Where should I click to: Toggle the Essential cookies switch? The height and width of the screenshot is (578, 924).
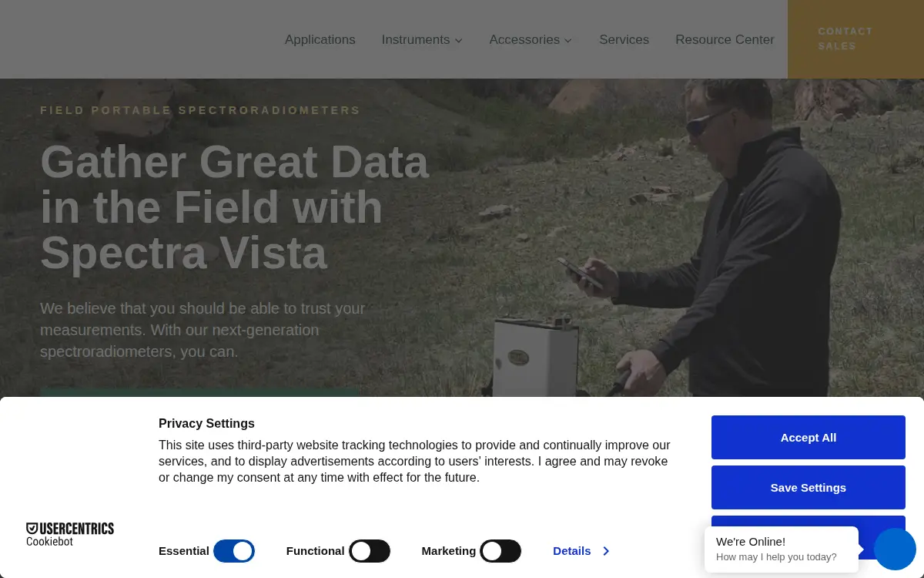click(x=234, y=551)
